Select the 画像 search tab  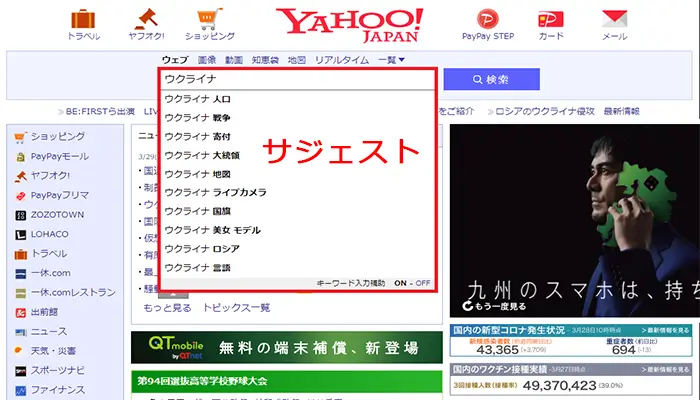click(207, 60)
